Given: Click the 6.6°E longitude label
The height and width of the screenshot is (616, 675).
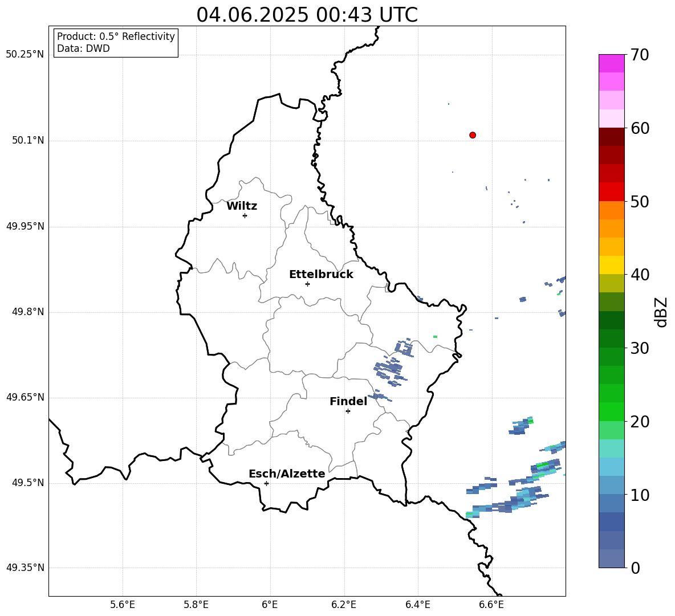Looking at the screenshot, I should click(491, 605).
